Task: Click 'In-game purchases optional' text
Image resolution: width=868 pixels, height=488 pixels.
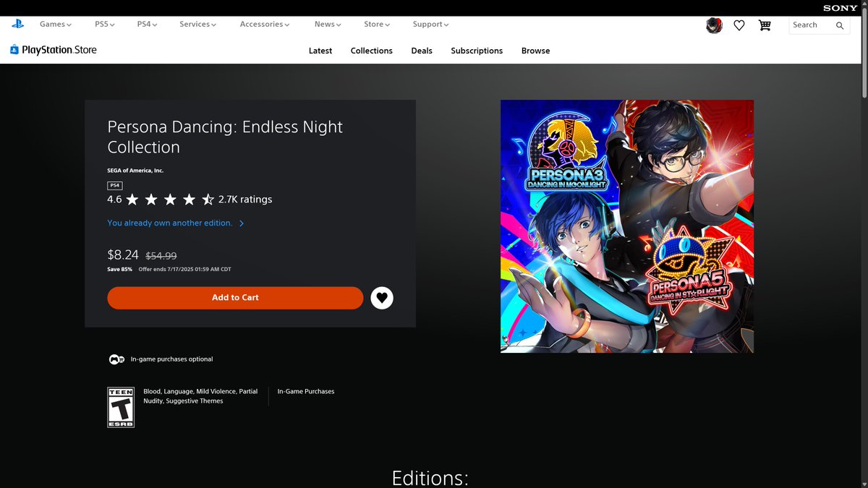Action: [x=171, y=359]
